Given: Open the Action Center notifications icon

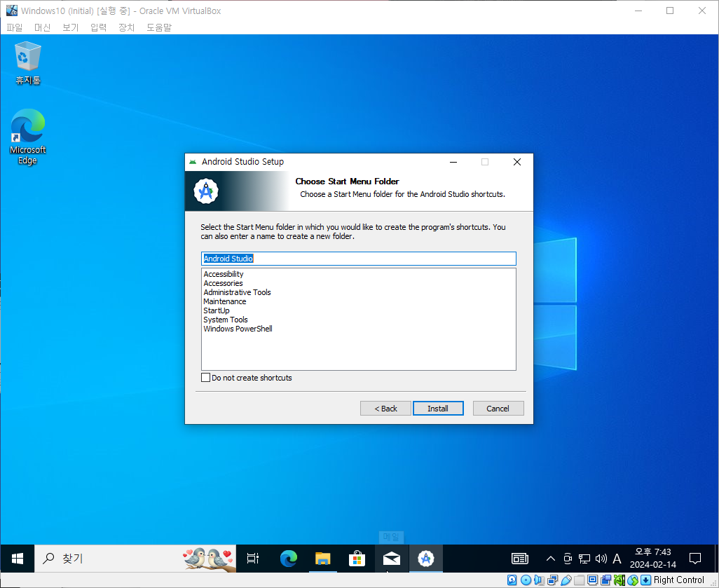Looking at the screenshot, I should pos(695,558).
